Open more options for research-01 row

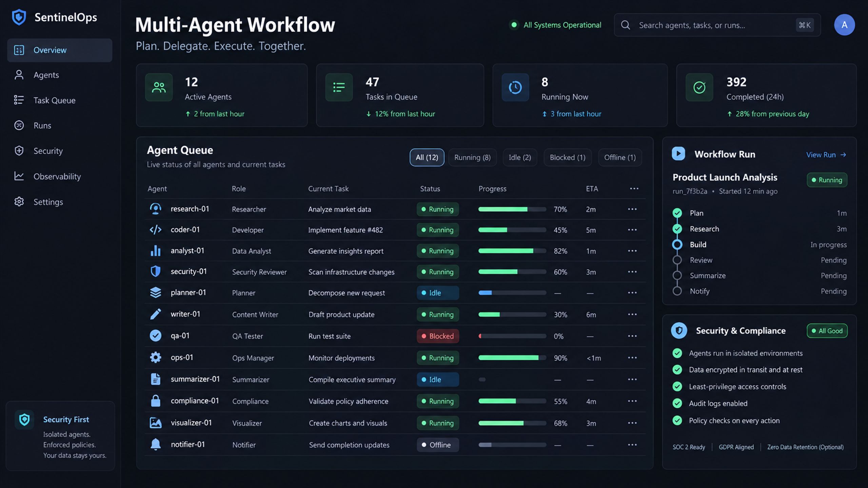pos(632,209)
